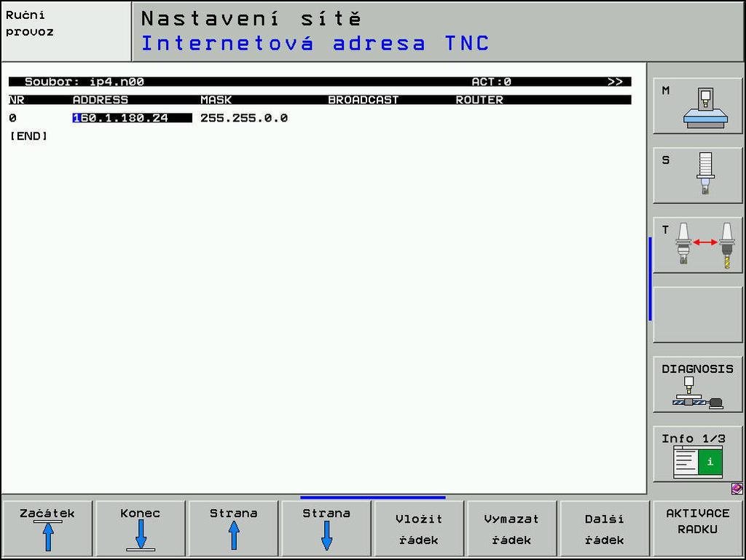The image size is (746, 560).
Task: Click the ROUTER cell of row 0
Action: (516, 118)
